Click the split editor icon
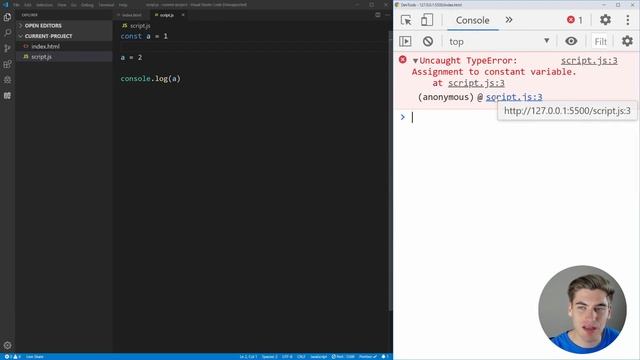 tap(378, 15)
